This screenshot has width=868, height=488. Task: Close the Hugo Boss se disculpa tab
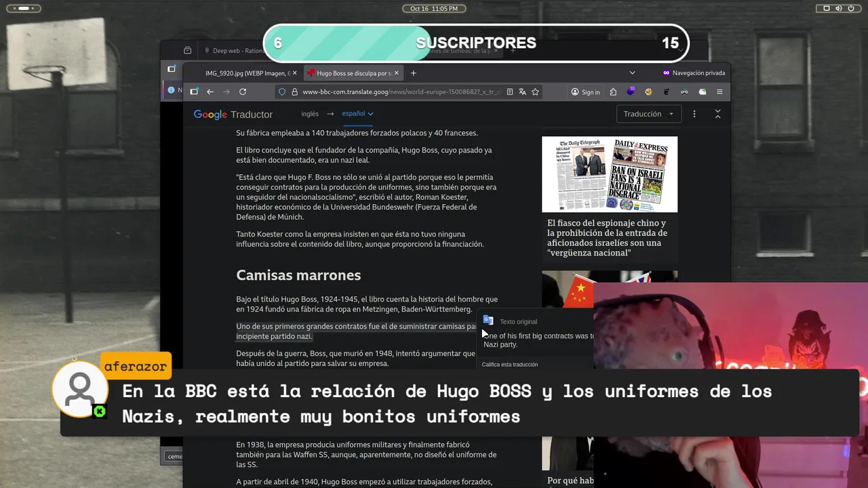click(x=397, y=73)
